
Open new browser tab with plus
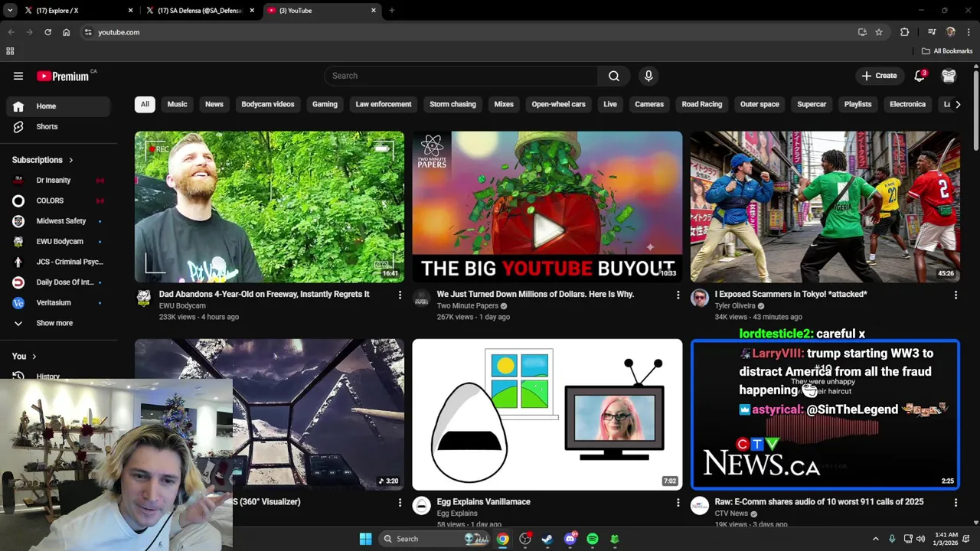[x=391, y=11]
